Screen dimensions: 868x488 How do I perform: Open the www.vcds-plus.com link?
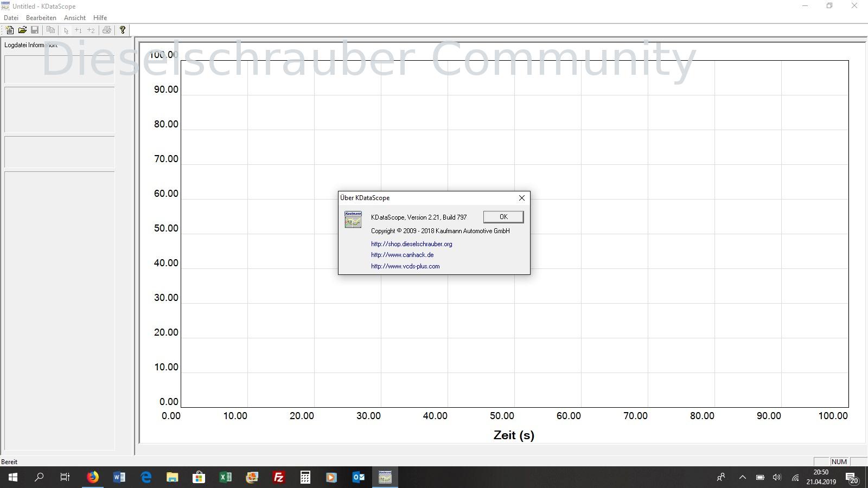(405, 266)
